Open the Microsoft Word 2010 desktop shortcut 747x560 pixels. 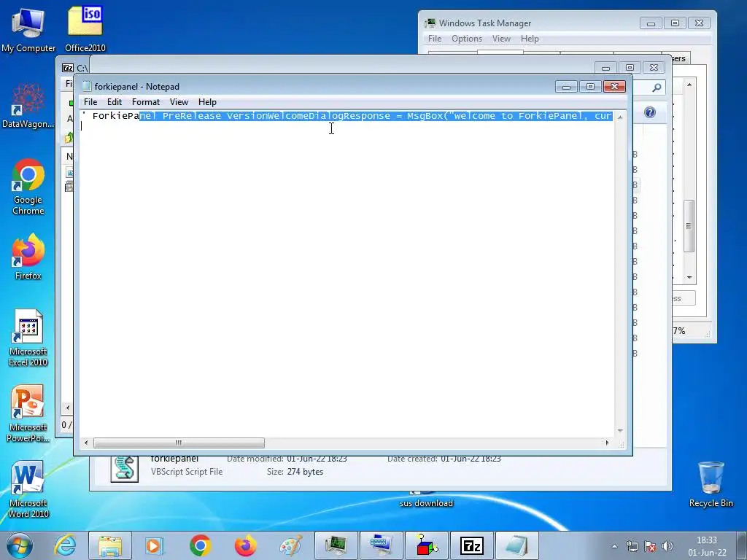[28, 489]
